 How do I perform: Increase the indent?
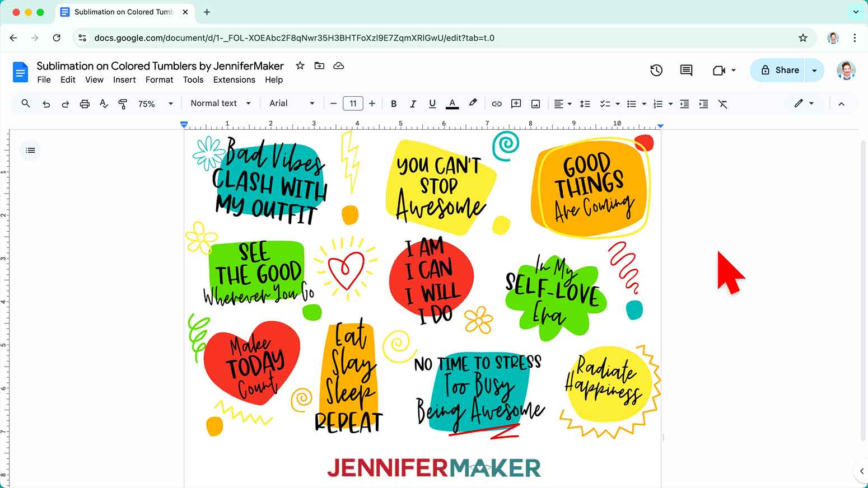(x=703, y=104)
